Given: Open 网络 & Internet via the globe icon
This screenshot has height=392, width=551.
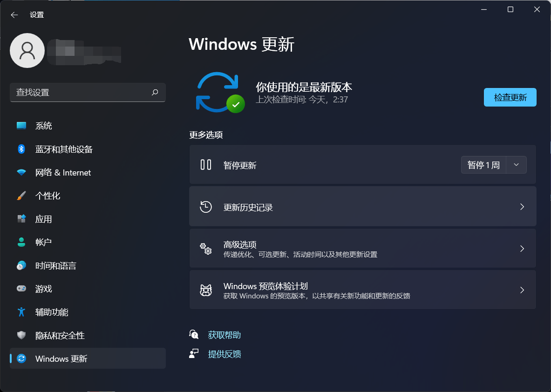Looking at the screenshot, I should (21, 172).
